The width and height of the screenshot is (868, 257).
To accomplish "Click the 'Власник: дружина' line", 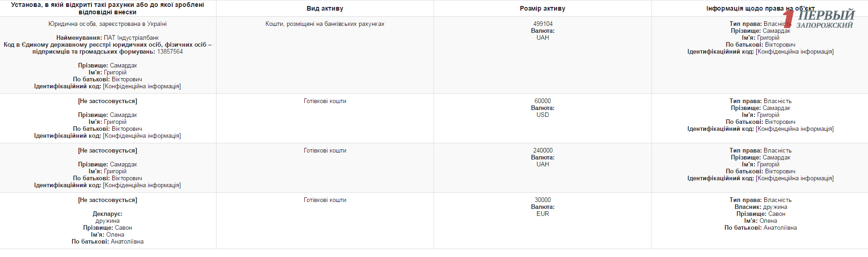I will click(760, 207).
